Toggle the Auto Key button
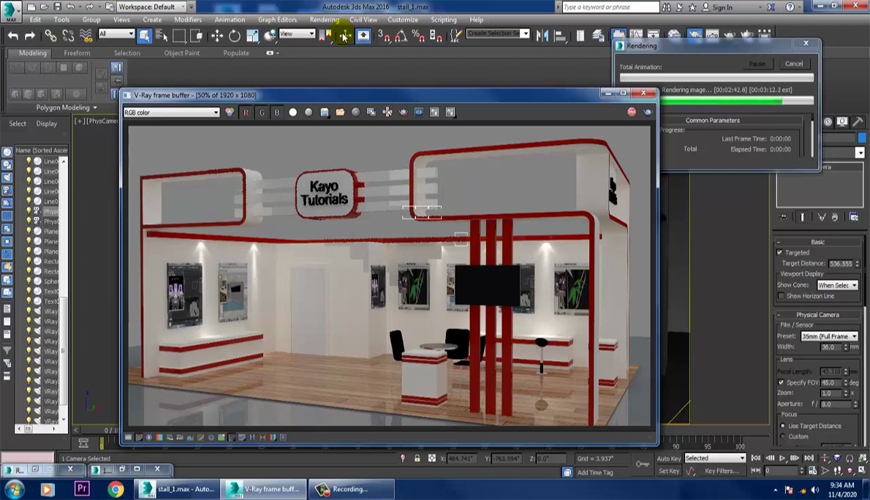 (x=669, y=458)
